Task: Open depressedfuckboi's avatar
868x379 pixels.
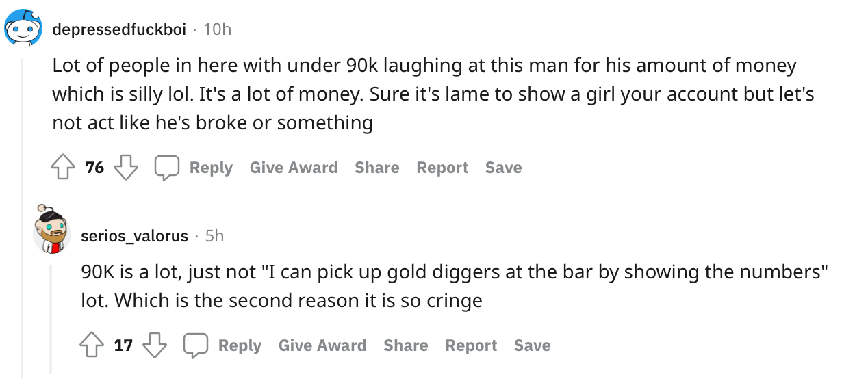Action: pos(23,29)
